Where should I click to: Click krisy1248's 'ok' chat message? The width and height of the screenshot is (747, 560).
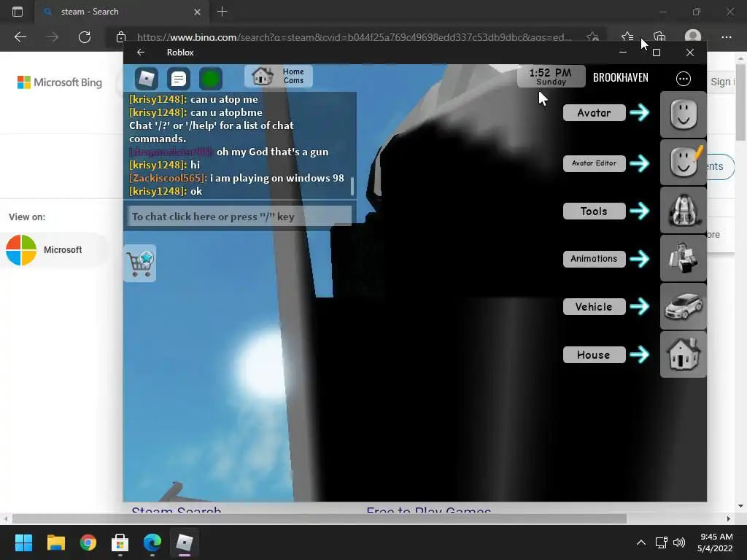166,191
